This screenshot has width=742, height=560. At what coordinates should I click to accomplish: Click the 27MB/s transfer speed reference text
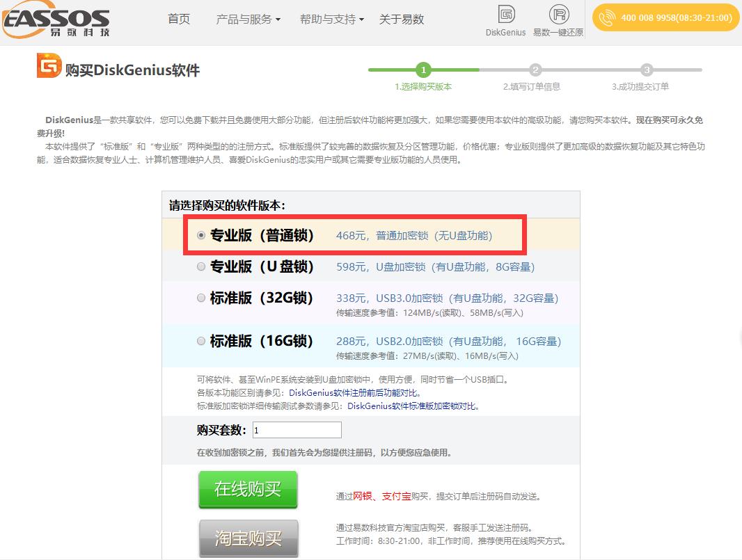coord(427,355)
